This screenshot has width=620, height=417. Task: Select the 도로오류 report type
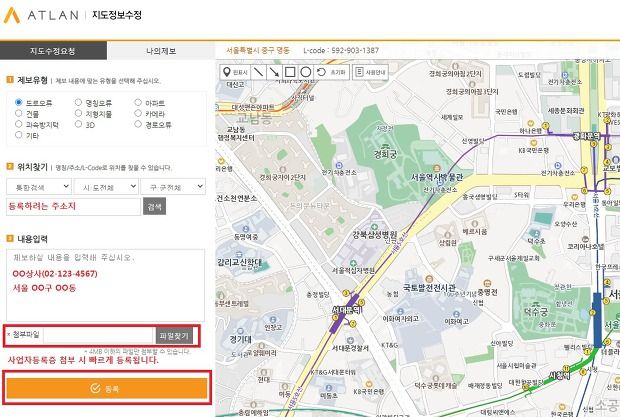point(19,102)
